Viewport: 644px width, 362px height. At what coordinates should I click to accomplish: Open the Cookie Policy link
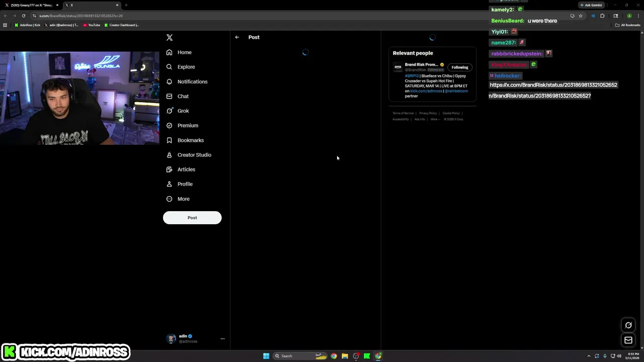tap(451, 113)
